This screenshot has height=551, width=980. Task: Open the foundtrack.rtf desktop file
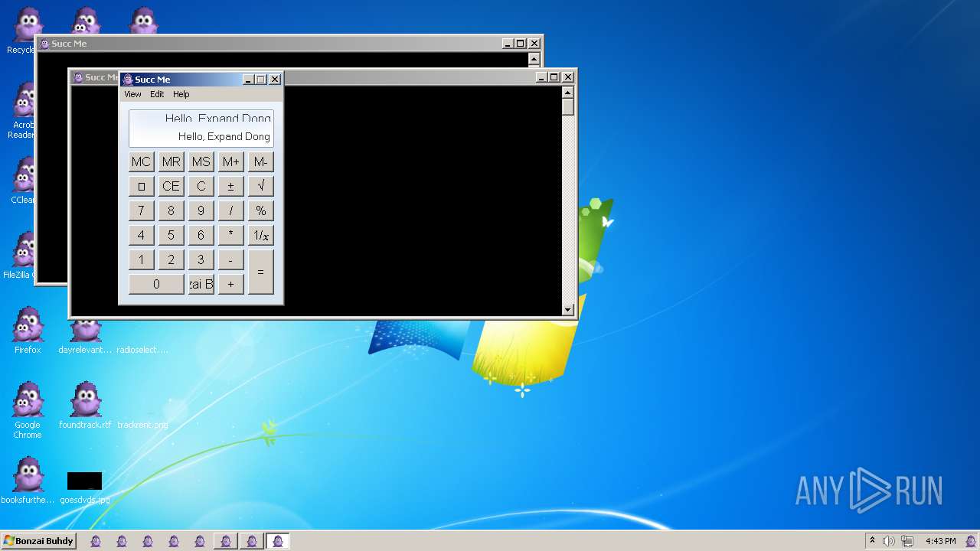[85, 406]
